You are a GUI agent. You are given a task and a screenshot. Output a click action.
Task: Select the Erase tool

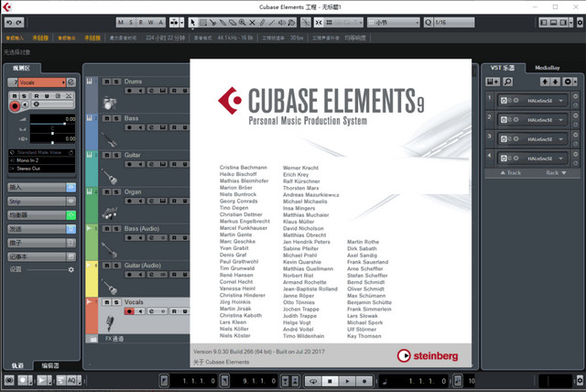(233, 23)
